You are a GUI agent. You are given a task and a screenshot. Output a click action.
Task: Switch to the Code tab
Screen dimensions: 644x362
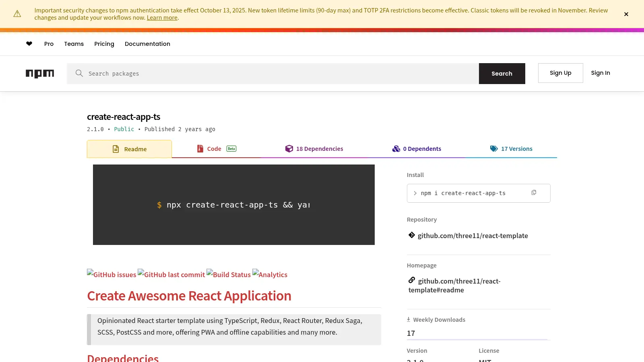pyautogui.click(x=216, y=149)
